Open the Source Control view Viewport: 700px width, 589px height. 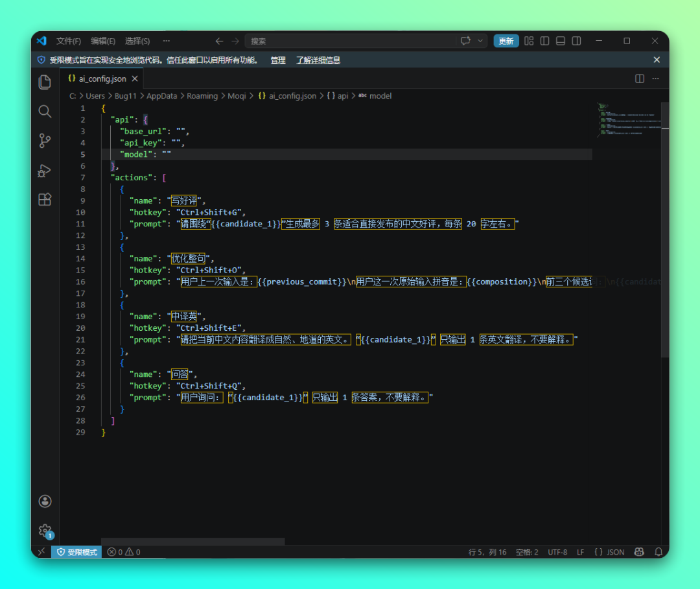pyautogui.click(x=45, y=141)
